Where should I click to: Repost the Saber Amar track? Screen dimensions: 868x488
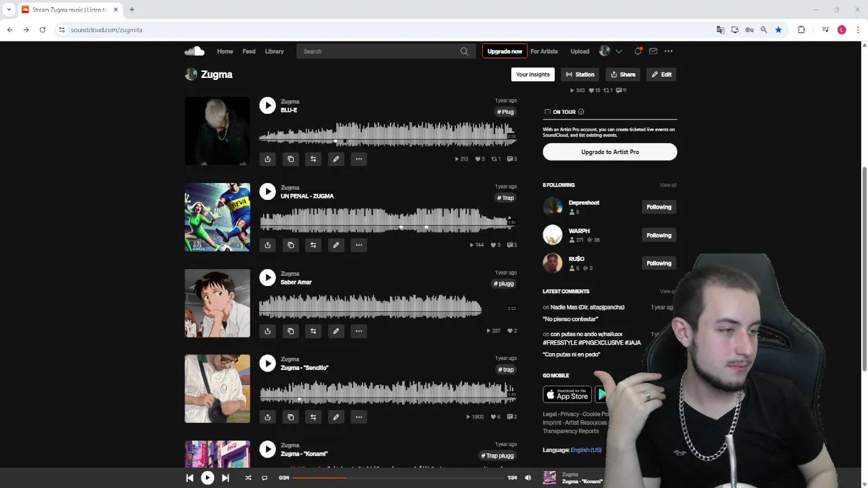[313, 331]
